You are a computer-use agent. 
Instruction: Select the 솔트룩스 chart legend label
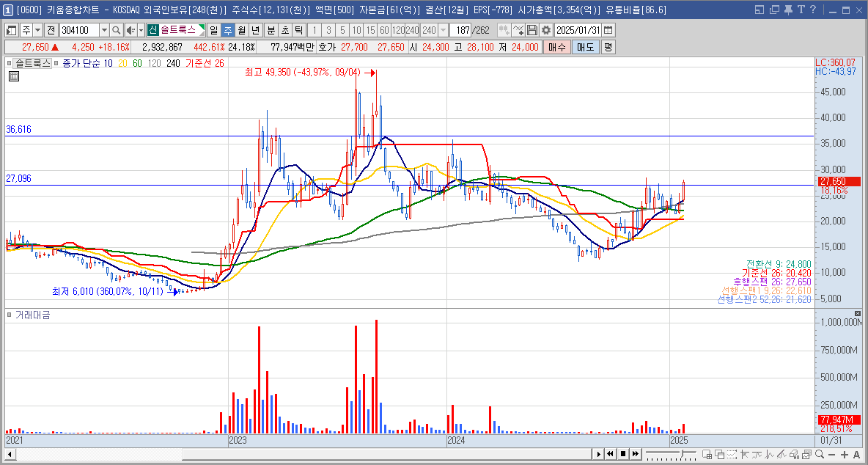(x=33, y=63)
